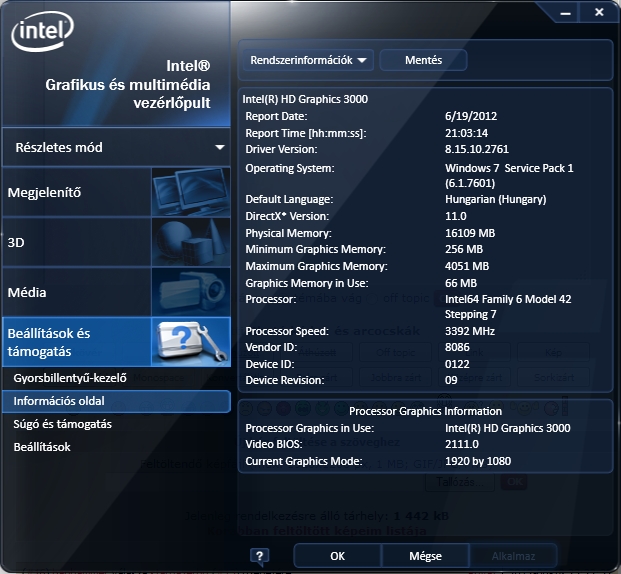Click the report time value 21:03:14
The image size is (621, 574).
pos(466,133)
